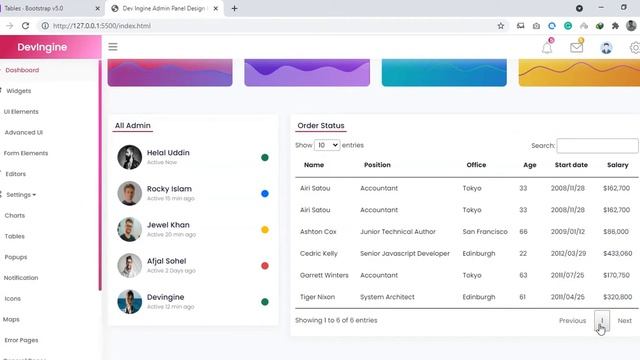This screenshot has height=360, width=640.
Task: Select page 1 in pagination
Action: coord(602,321)
